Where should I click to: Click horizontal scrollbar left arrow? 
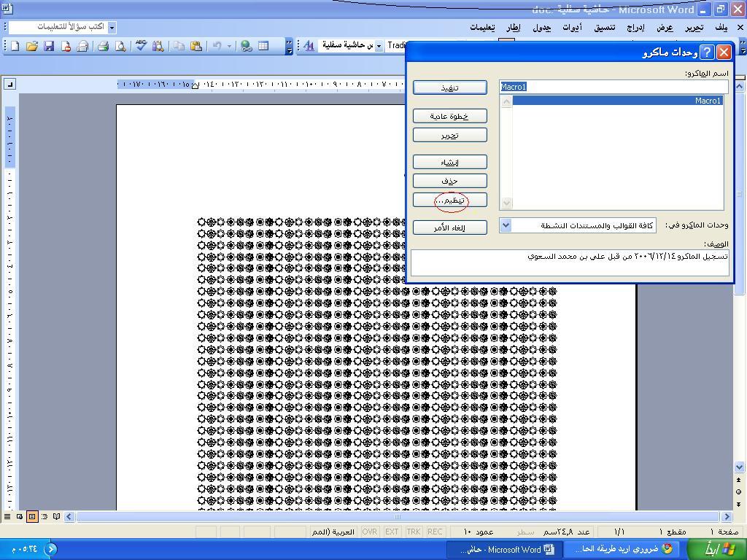69,517
